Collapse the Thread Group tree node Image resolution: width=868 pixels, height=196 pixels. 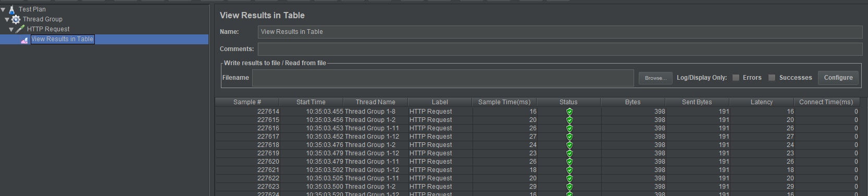tap(7, 19)
